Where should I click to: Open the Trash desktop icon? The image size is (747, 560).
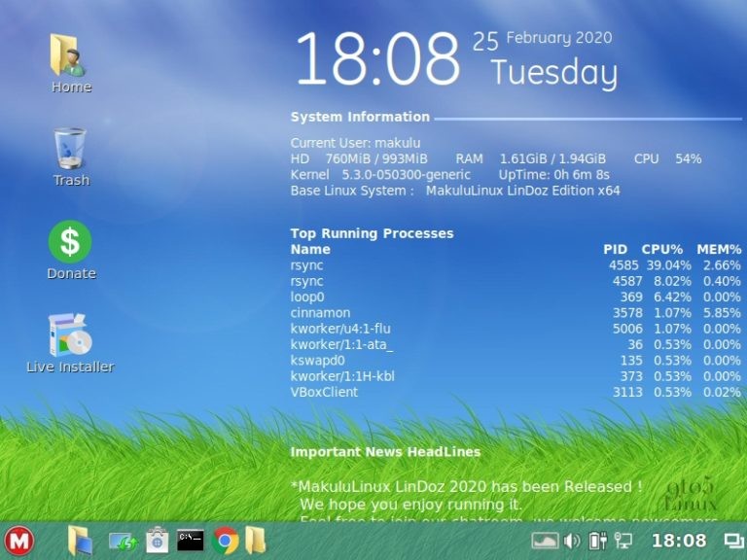[70, 150]
